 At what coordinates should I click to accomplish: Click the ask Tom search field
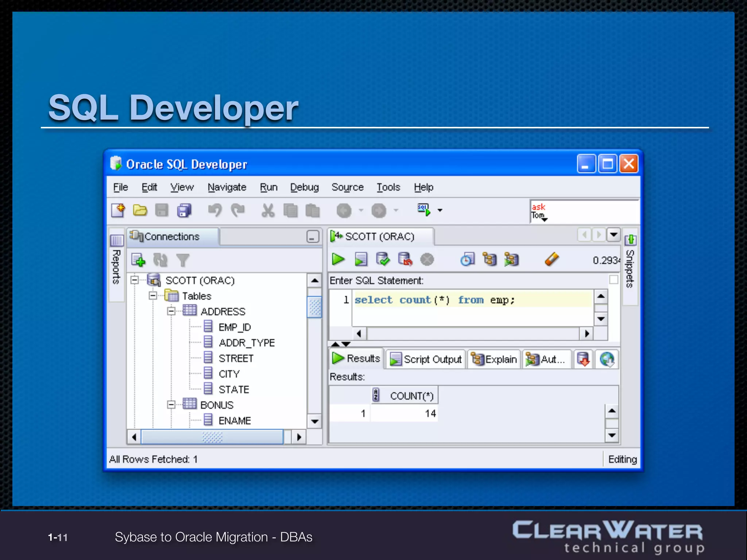point(585,211)
